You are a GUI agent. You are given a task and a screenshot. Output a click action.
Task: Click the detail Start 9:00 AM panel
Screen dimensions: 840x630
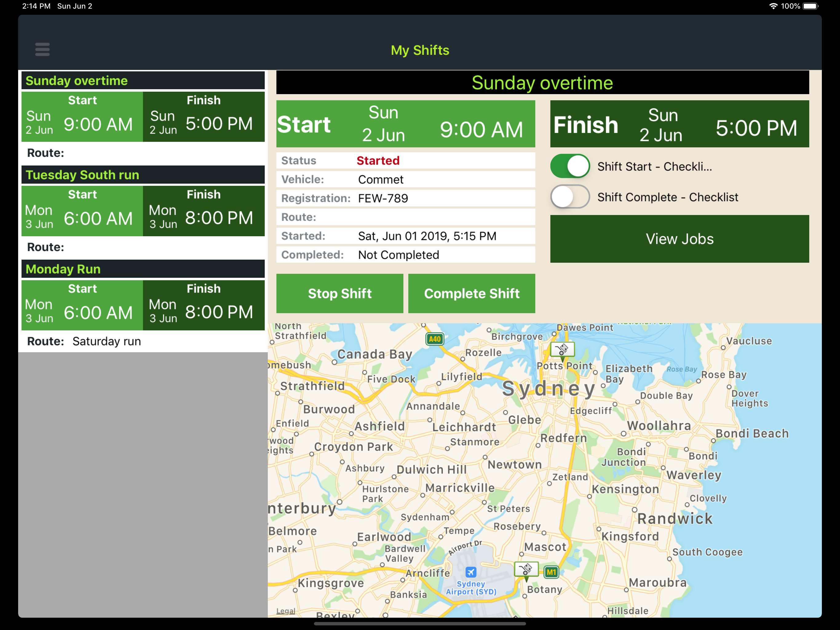(x=406, y=124)
